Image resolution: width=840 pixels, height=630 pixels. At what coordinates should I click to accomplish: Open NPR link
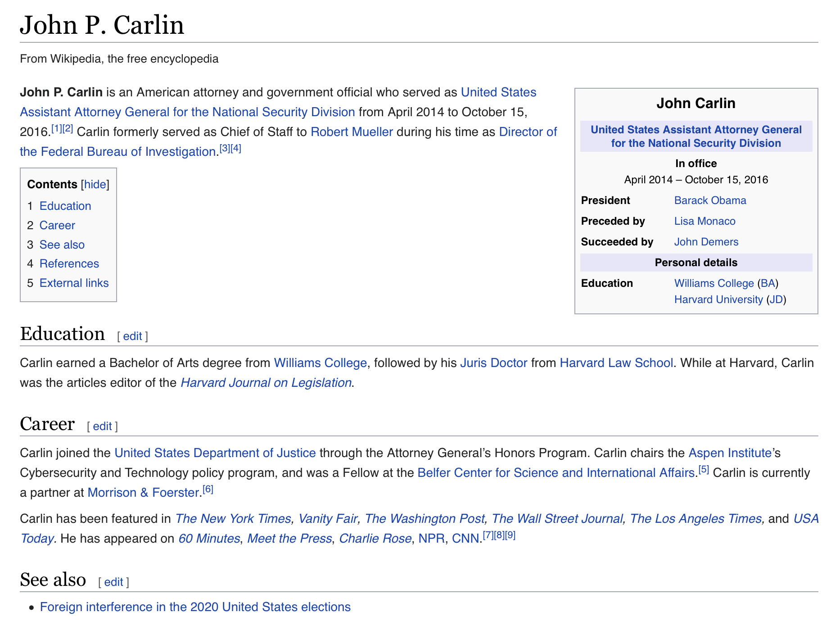click(x=431, y=539)
